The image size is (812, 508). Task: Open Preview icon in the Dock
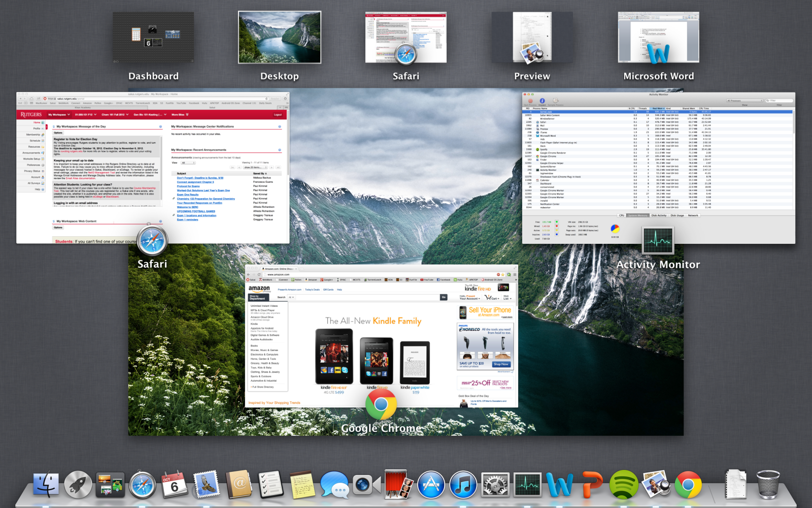pyautogui.click(x=656, y=485)
